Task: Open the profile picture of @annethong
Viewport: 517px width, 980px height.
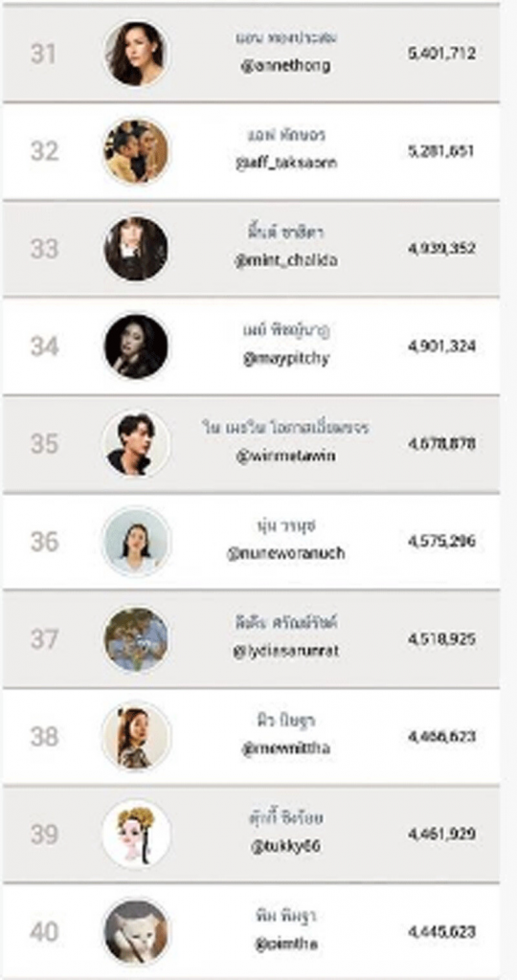Action: 136,54
